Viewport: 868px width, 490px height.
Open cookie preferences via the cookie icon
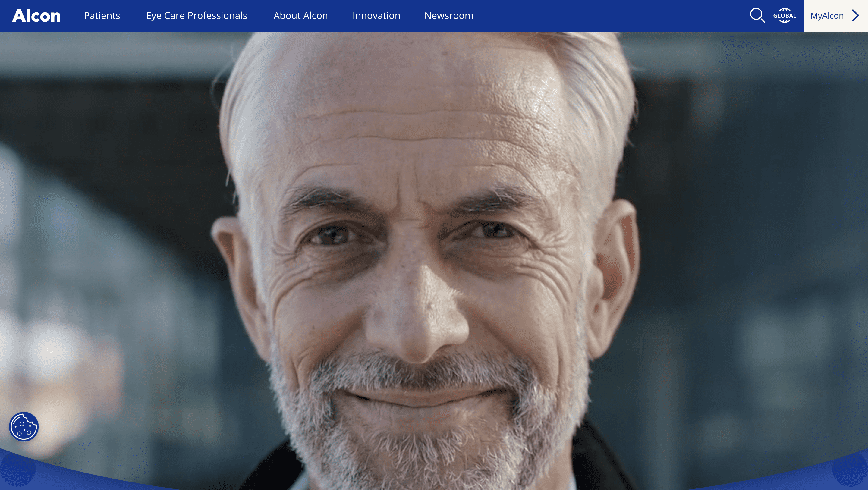click(24, 427)
